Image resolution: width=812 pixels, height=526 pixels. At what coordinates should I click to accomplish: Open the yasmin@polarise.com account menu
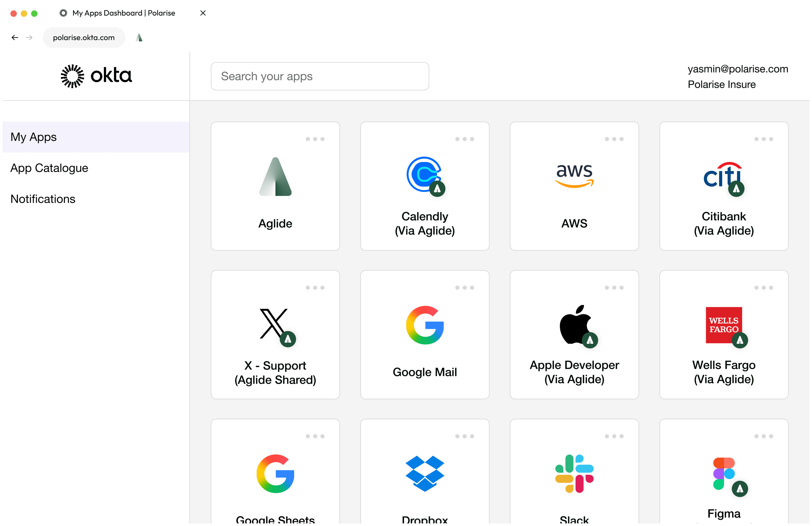tap(738, 69)
